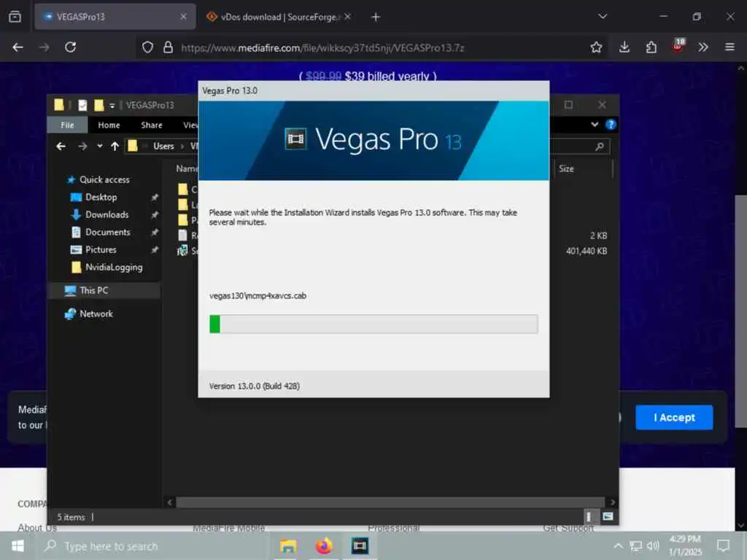Open the Firefox hamburger application menu

[729, 47]
